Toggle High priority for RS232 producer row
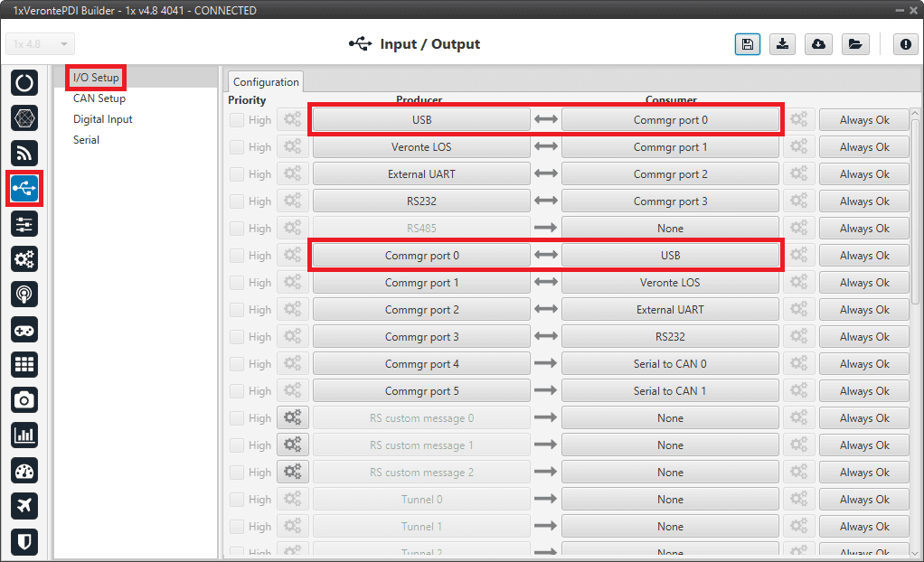 [x=237, y=201]
